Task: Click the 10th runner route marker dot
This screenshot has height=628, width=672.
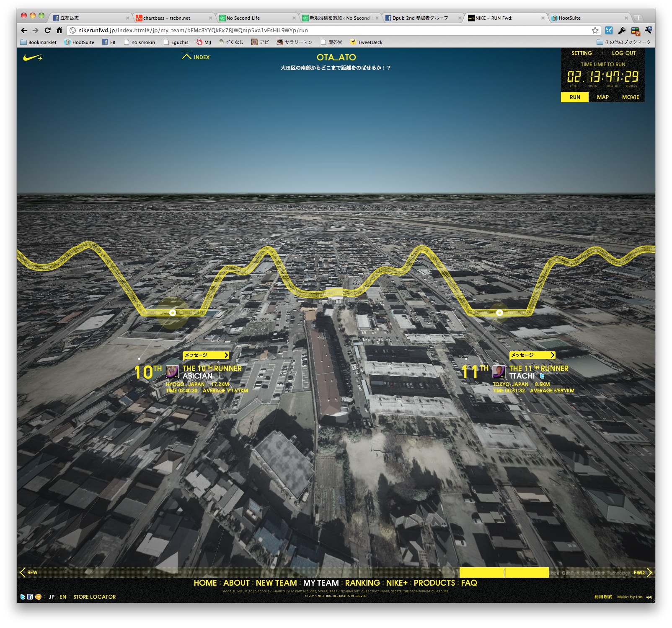Action: tap(173, 313)
